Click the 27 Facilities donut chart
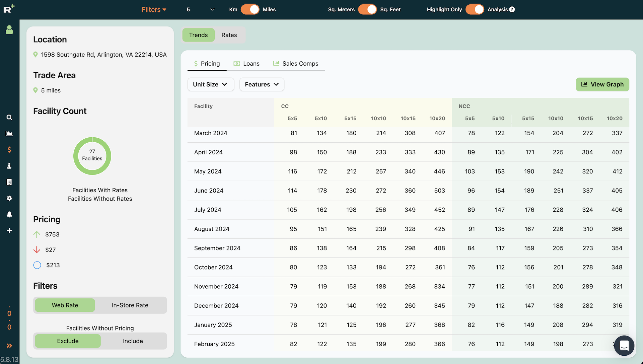The image size is (643, 364). coord(92,156)
